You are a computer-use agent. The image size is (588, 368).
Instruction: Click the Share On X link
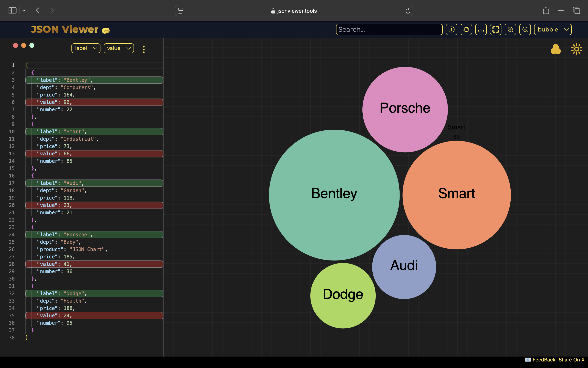[571, 360]
